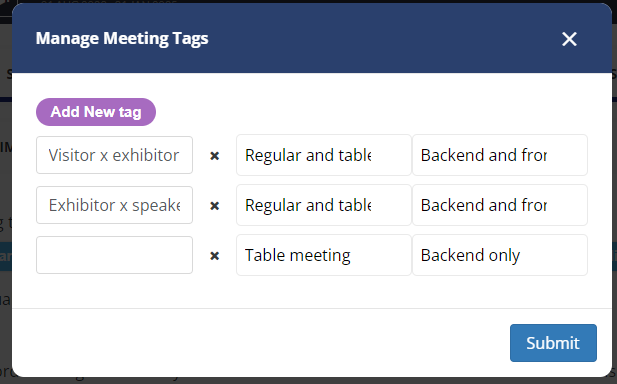Expand Backend and frontend dropdown for Exhibitor x speaker
The height and width of the screenshot is (384, 617).
(500, 205)
